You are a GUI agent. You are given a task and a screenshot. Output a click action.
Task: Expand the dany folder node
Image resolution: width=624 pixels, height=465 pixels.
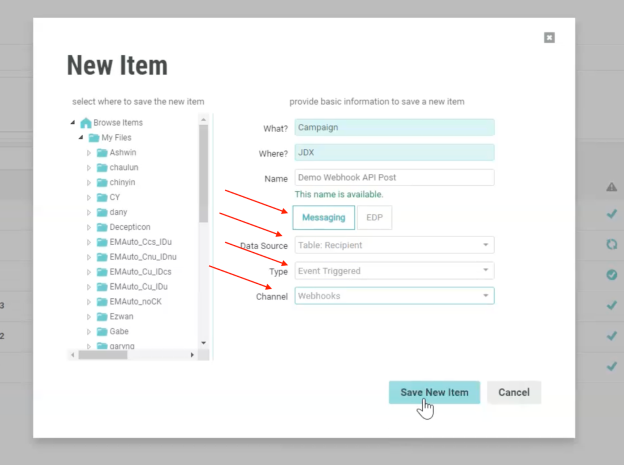click(x=88, y=212)
